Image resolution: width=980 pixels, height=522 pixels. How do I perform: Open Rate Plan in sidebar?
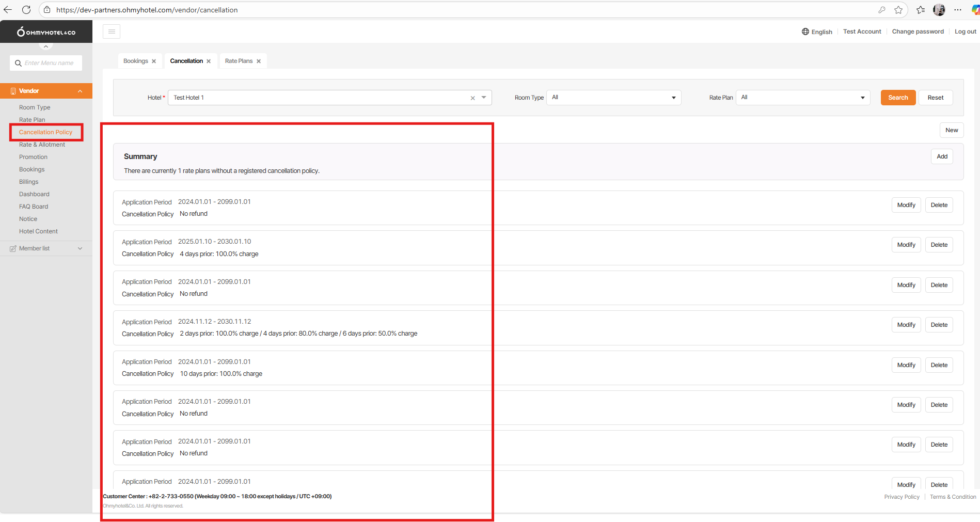point(32,120)
